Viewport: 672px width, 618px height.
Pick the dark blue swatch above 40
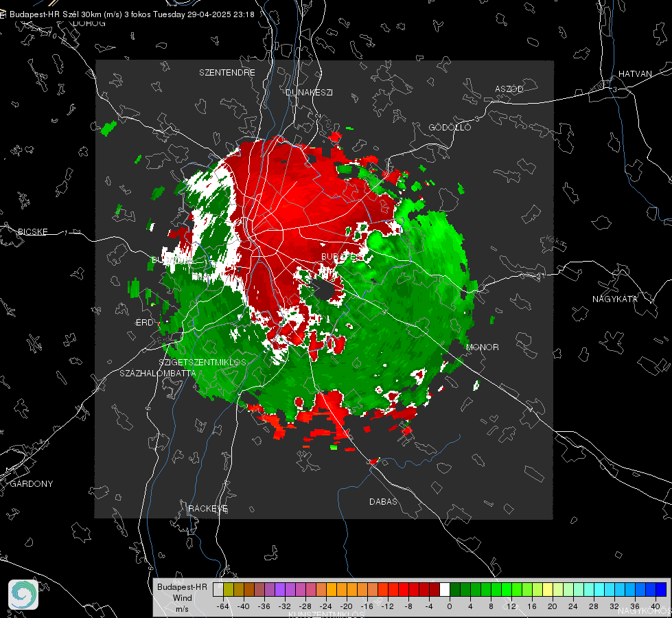661,590
